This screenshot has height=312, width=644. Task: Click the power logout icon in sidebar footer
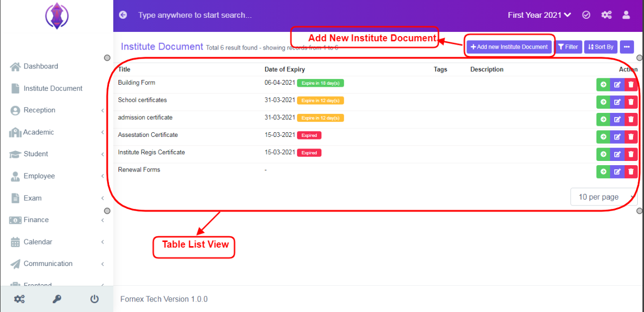pos(94,299)
